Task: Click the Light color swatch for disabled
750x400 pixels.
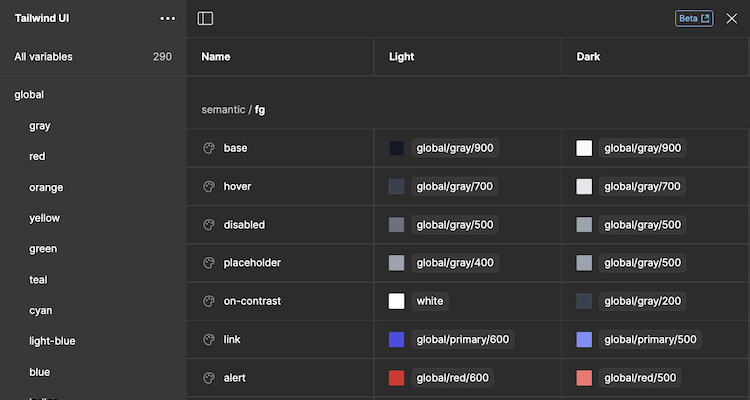Action: (397, 224)
